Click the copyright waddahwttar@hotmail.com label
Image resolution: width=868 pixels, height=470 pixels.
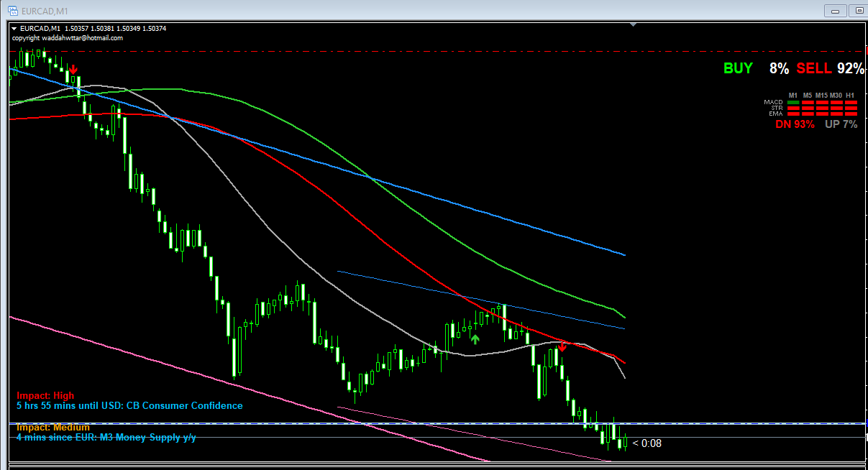click(68, 37)
